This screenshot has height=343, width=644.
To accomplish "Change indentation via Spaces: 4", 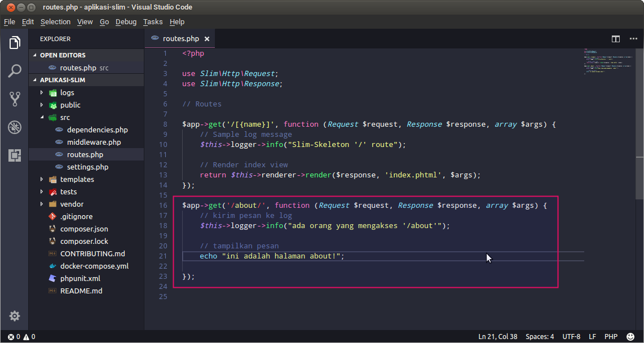I will point(540,337).
